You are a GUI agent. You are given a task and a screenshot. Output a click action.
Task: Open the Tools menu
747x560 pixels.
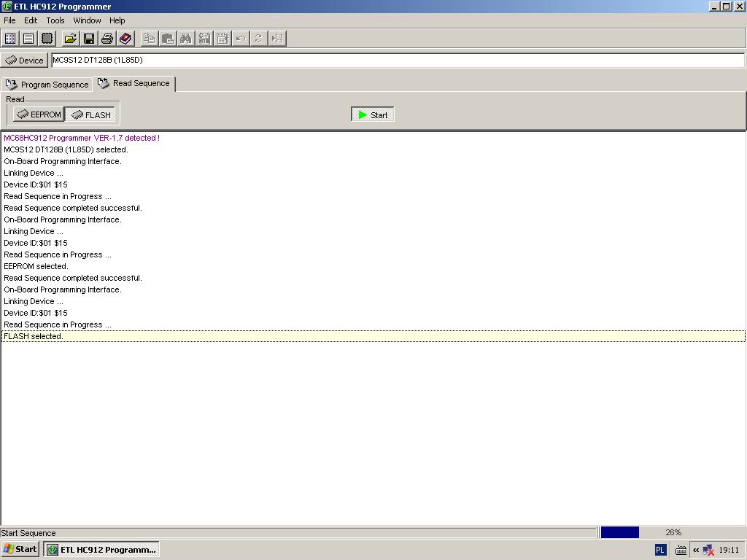click(55, 20)
